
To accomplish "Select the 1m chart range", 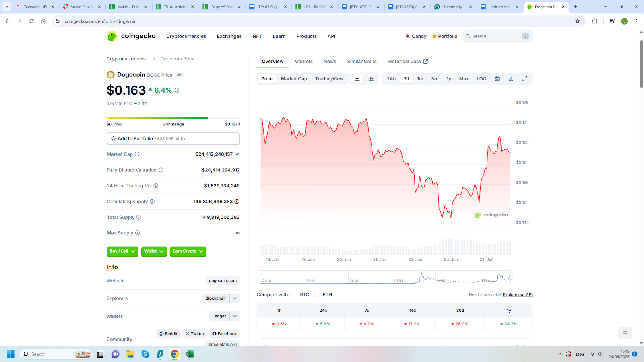I will coord(420,79).
